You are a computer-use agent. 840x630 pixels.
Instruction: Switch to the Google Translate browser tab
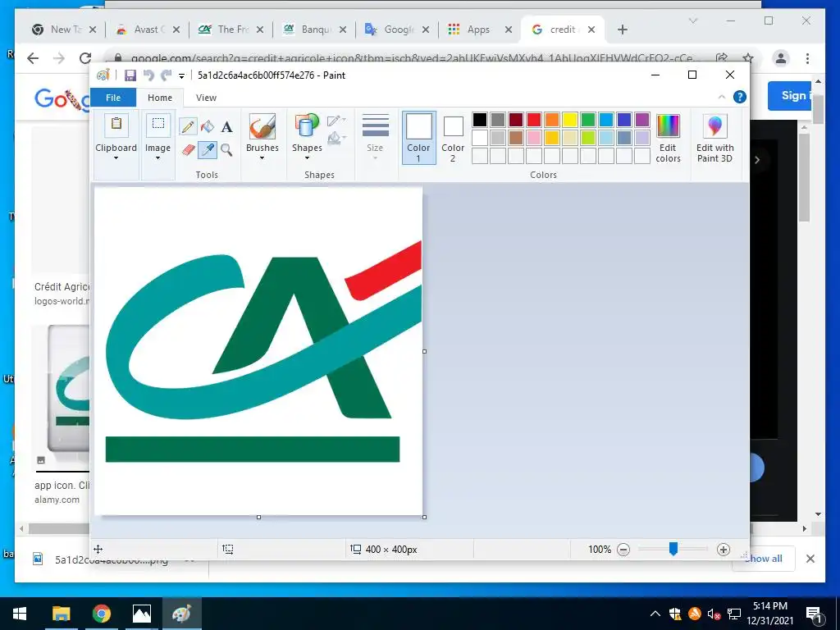tap(397, 30)
